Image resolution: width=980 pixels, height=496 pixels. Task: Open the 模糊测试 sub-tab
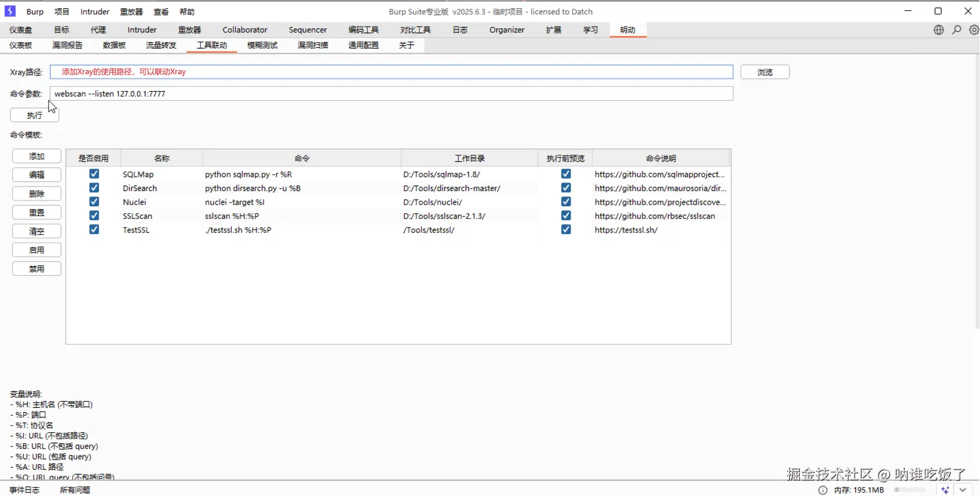pos(262,45)
